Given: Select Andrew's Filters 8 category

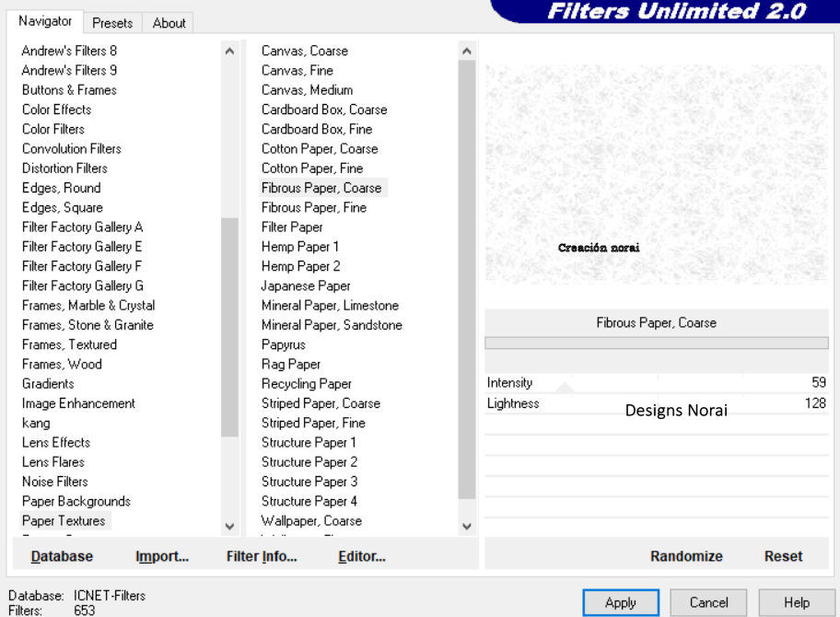Looking at the screenshot, I should [x=69, y=51].
